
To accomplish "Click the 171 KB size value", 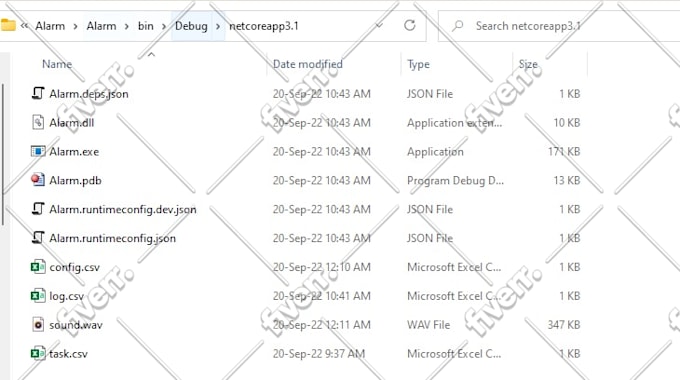I will [564, 151].
